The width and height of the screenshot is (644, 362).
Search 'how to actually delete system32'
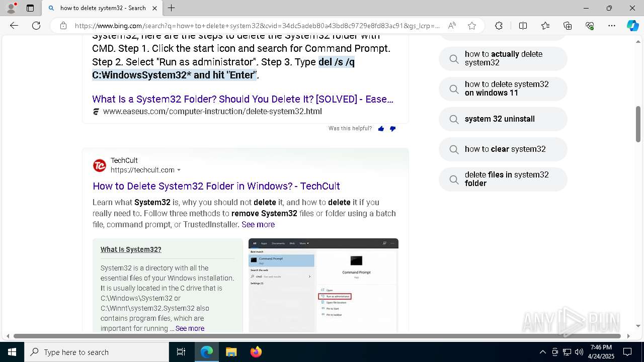tap(503, 59)
